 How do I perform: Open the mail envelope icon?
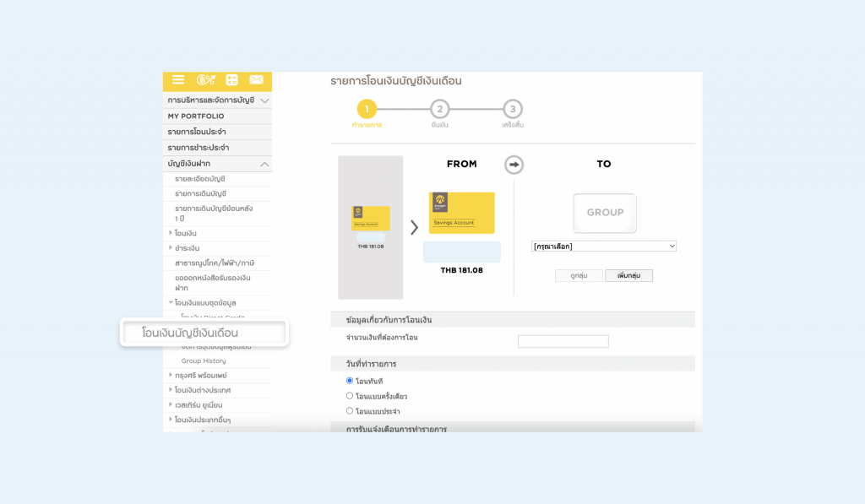256,80
